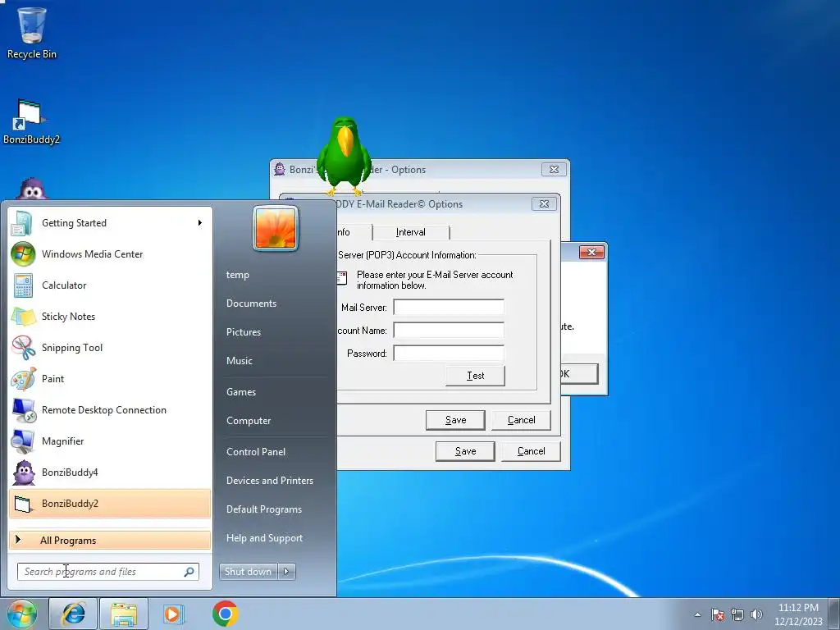Expand All Programs list
The height and width of the screenshot is (630, 840).
[110, 540]
